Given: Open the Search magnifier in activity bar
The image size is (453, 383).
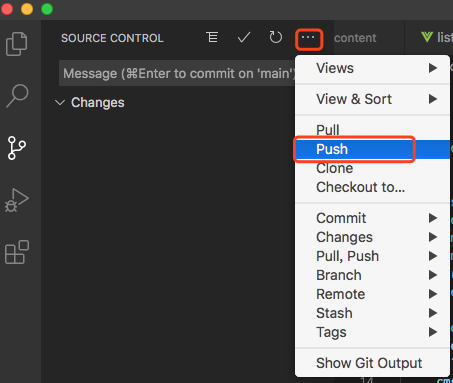Looking at the screenshot, I should [17, 96].
